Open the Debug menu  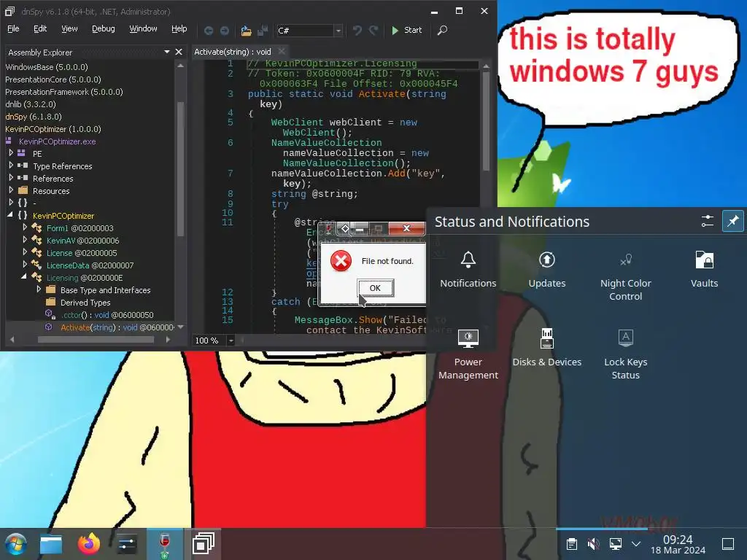pos(104,28)
